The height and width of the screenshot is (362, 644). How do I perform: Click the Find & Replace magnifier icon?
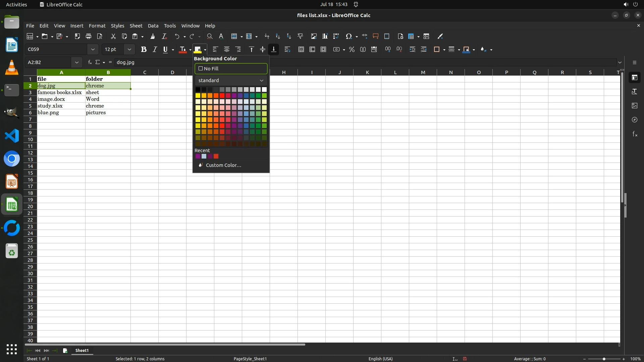[x=210, y=37]
